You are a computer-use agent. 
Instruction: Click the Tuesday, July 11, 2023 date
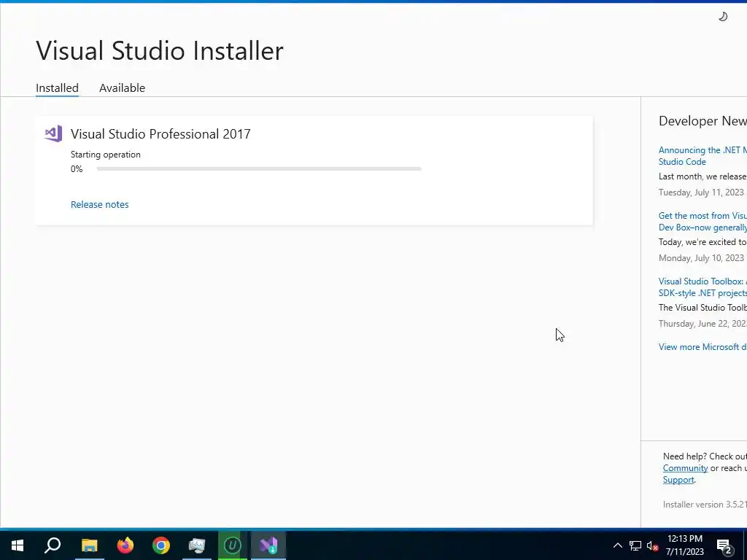[x=701, y=192]
